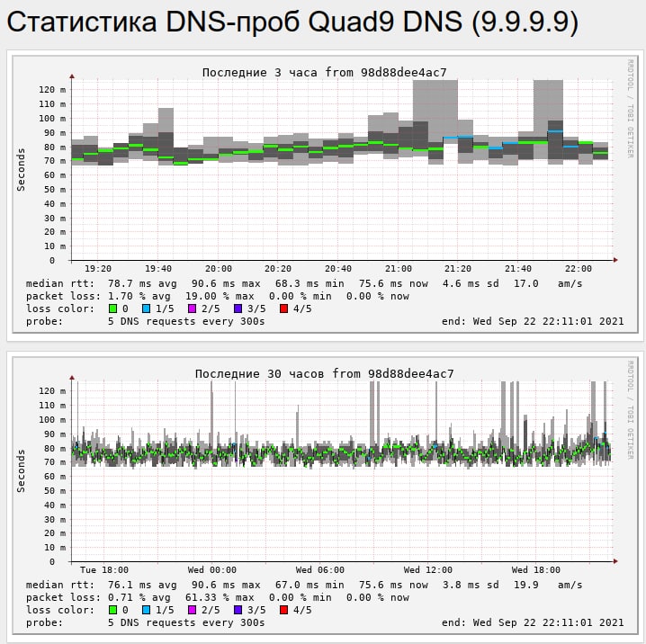
Task: Click red 4/5 loss swatch in 30-hour graph
Action: [283, 610]
